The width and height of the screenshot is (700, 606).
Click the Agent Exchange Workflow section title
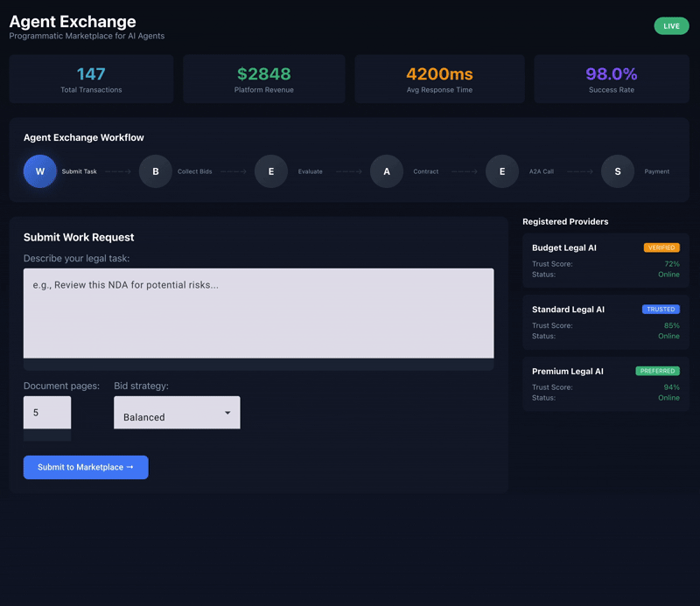tap(83, 137)
